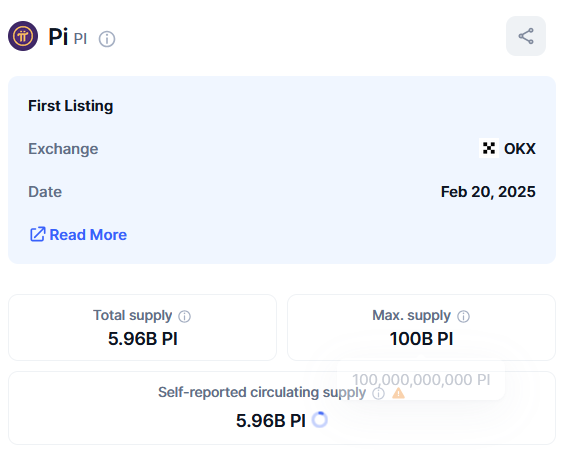Click Total supply info icon
Screen dimensions: 567x456
tap(184, 316)
